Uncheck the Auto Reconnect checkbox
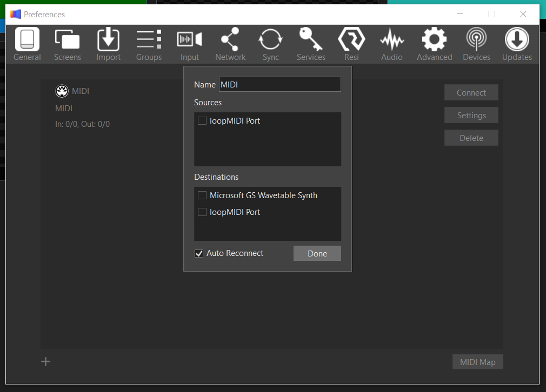This screenshot has height=392, width=546. tap(199, 254)
